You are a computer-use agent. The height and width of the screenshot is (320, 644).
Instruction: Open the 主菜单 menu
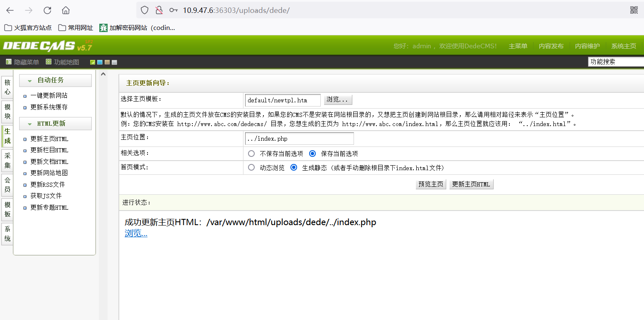(518, 46)
